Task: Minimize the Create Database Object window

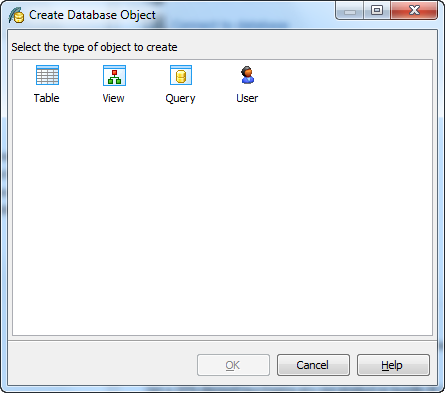Action: coord(350,11)
